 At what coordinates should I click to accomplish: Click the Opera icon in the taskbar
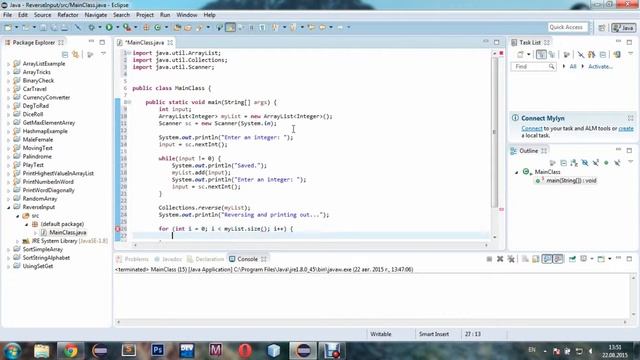click(245, 350)
